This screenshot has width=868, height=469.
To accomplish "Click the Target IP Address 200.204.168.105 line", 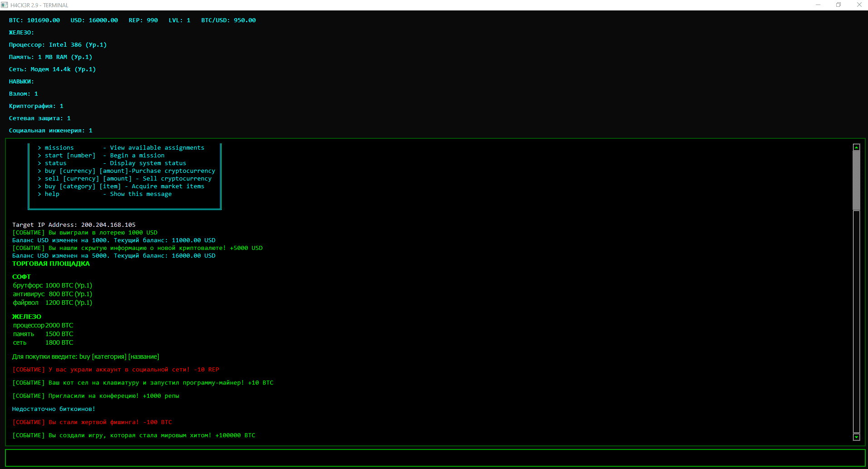I will point(74,225).
